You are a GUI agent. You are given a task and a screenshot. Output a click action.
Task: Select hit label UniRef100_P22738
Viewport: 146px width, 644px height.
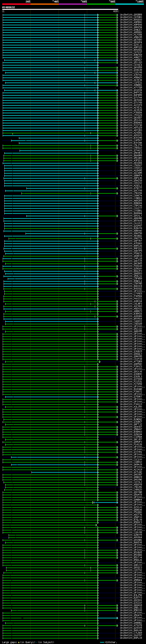[131, 125]
